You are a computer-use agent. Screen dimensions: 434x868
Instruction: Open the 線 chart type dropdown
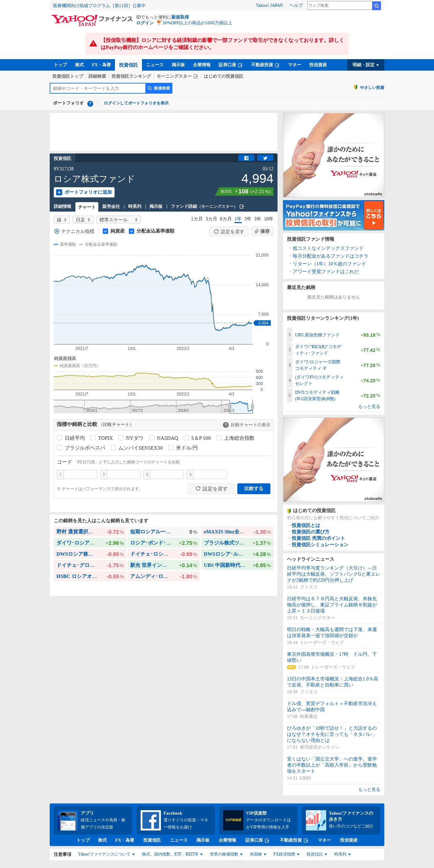pos(62,220)
